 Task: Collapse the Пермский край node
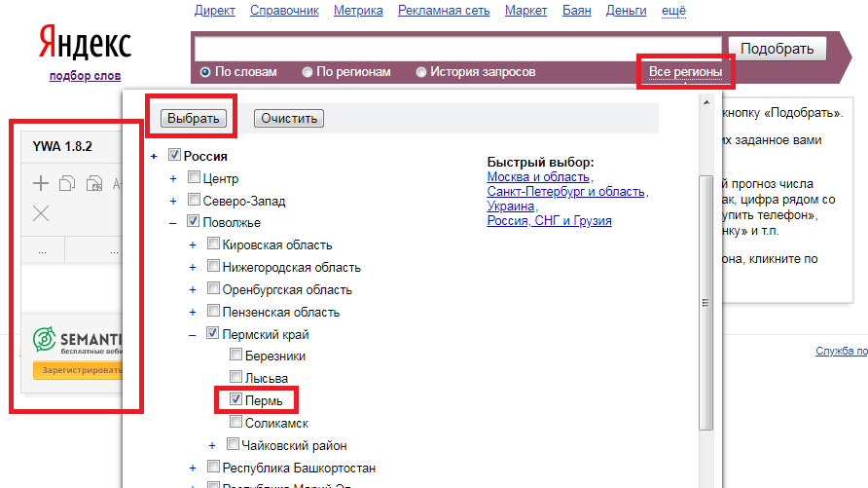(192, 335)
